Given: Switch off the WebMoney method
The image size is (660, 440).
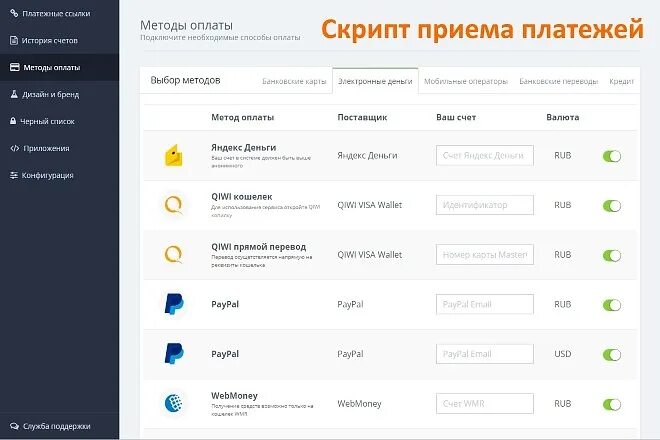Looking at the screenshot, I should click(x=612, y=405).
